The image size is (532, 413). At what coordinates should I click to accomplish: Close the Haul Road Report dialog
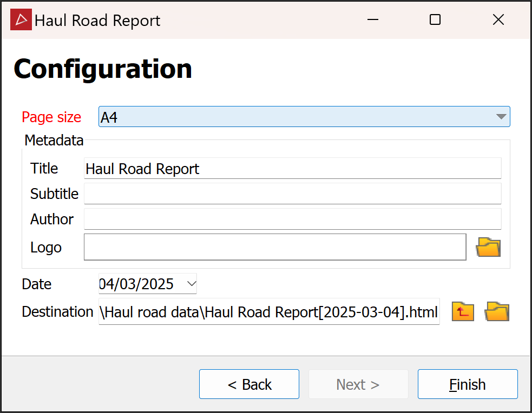click(498, 20)
